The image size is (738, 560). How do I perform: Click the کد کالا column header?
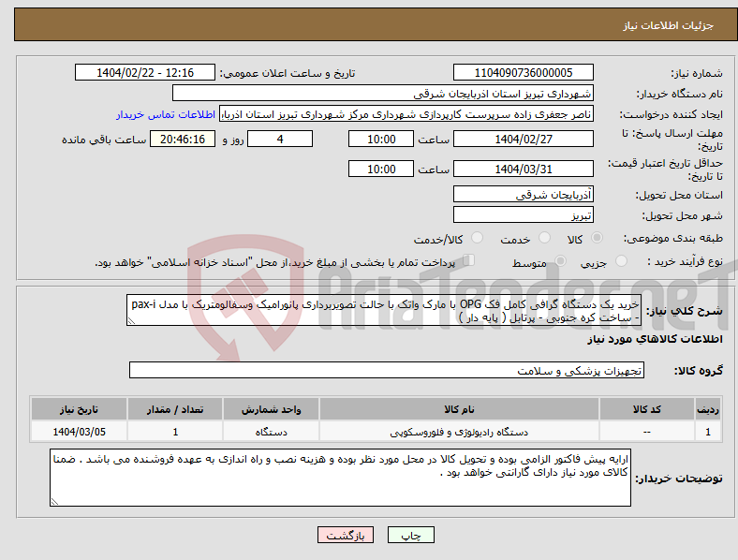(647, 409)
